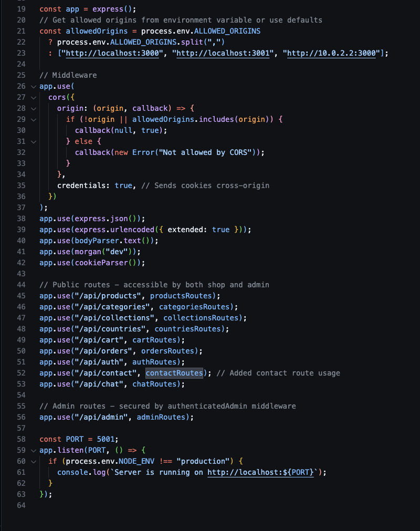Image resolution: width=420 pixels, height=531 pixels.
Task: Fold the origin callback at line 28
Action: [34, 109]
